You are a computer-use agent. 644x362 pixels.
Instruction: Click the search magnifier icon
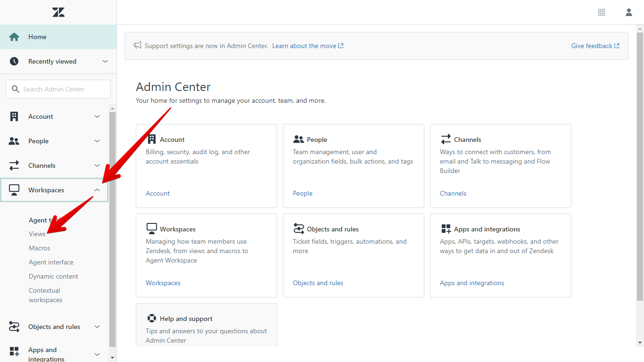tap(16, 89)
